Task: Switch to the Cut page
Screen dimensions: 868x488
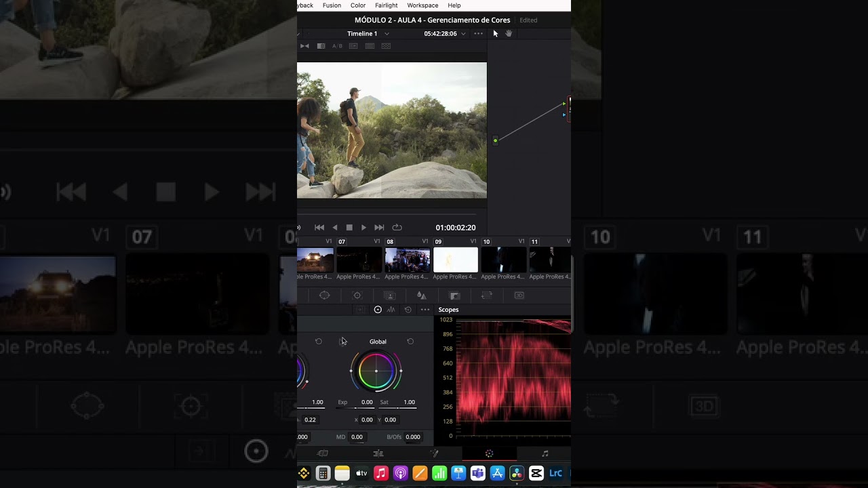Action: click(x=323, y=453)
